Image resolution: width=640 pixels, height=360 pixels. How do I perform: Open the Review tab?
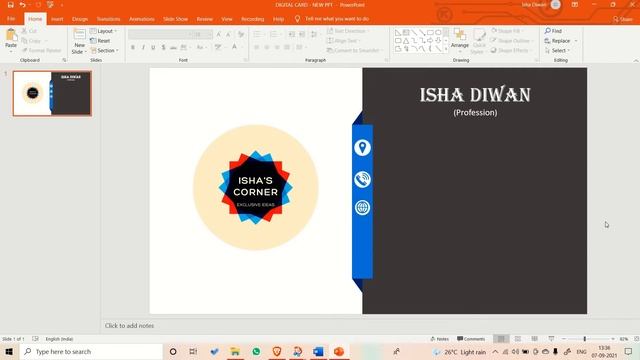tap(204, 19)
